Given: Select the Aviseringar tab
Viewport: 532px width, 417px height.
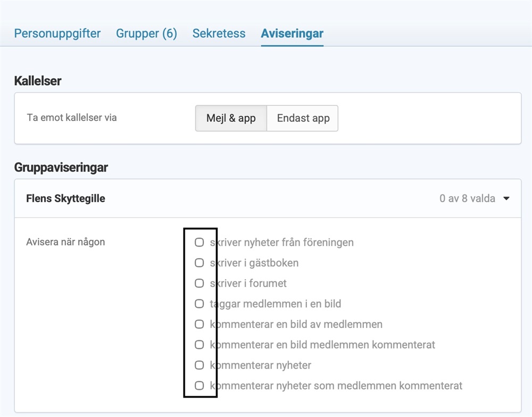Looking at the screenshot, I should click(x=292, y=33).
